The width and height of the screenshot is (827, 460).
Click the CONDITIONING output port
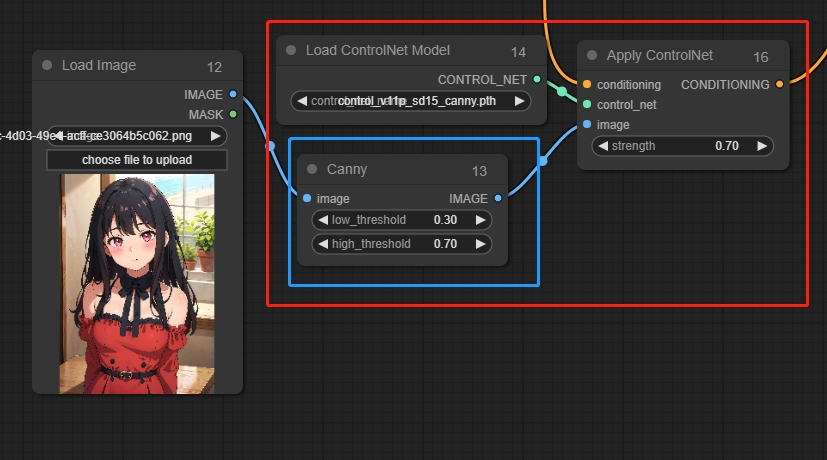[x=780, y=85]
